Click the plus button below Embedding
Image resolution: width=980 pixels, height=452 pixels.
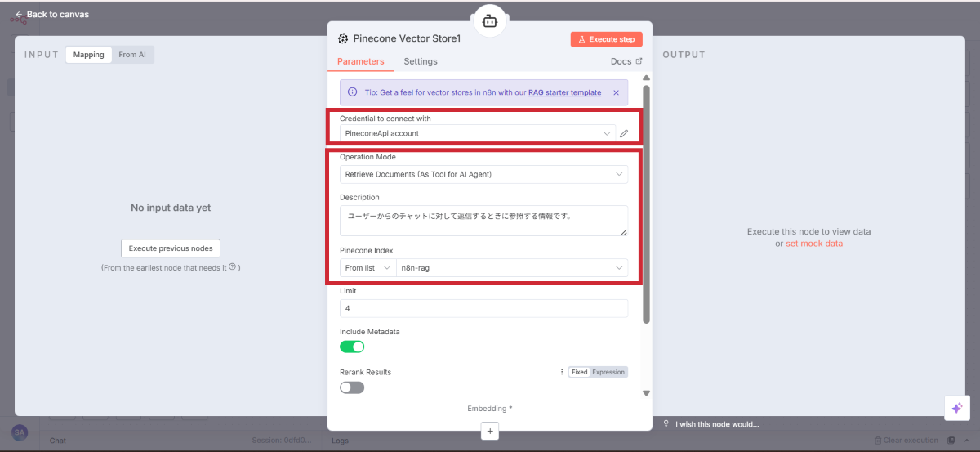[489, 430]
